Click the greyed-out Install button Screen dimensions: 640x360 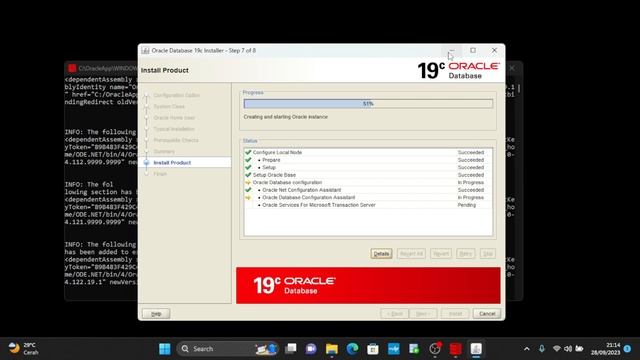(x=455, y=313)
